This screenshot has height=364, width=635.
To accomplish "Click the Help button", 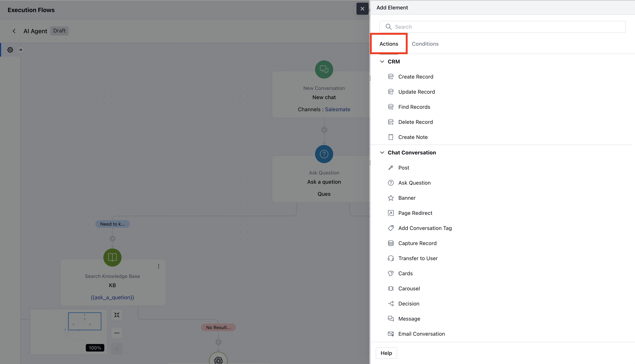I will 386,353.
